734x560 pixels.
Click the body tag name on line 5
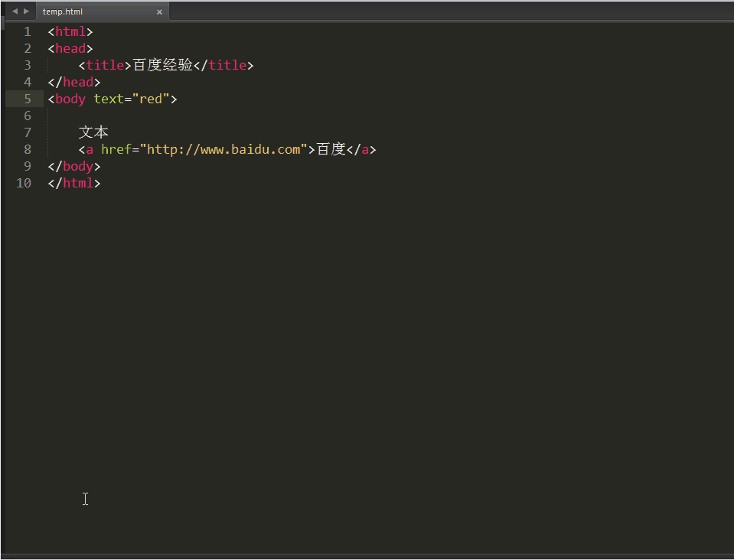coord(70,99)
